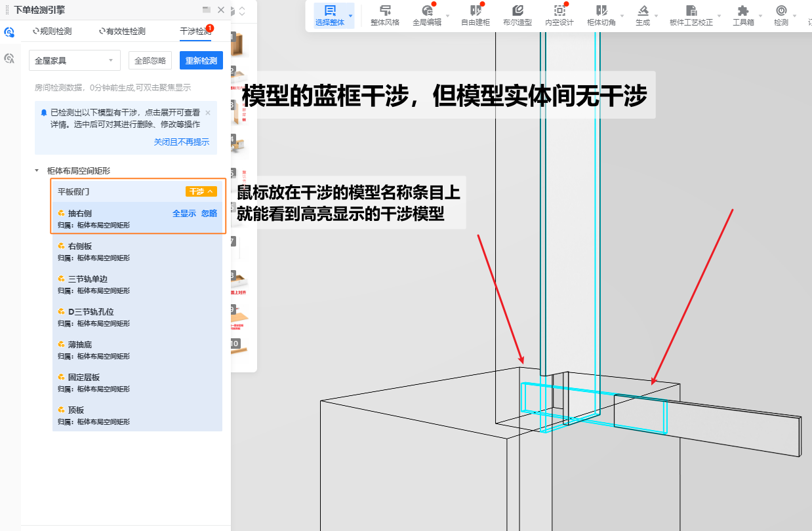The height and width of the screenshot is (531, 812).
Task: Click the 全局编辑 toolbar icon
Action: pos(427,15)
